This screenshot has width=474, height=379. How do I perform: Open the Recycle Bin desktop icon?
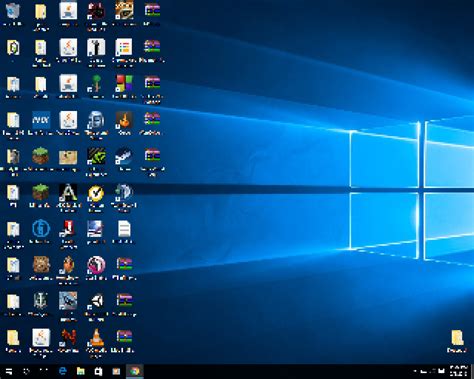13,11
